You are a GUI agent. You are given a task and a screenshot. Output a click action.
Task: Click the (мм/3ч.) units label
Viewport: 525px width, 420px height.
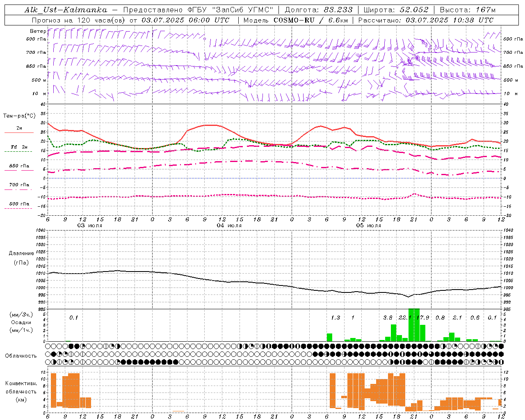21,315
